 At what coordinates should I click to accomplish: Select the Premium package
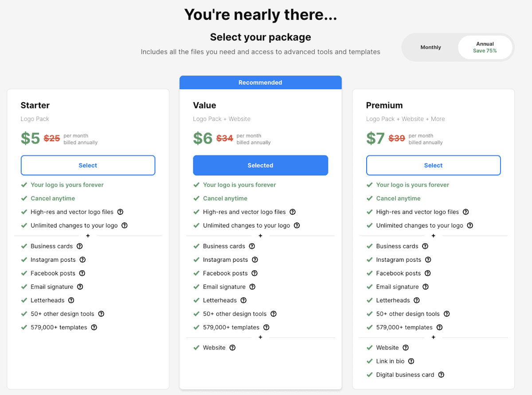pyautogui.click(x=433, y=165)
